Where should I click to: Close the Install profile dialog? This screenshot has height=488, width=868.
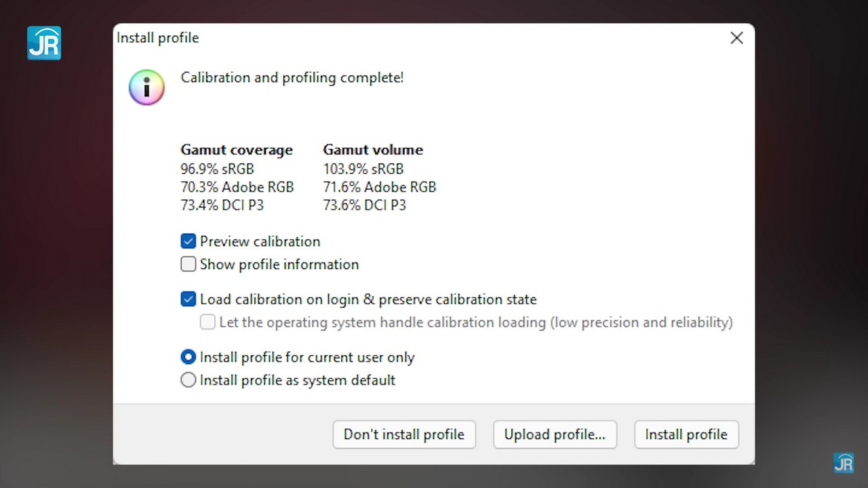pyautogui.click(x=736, y=38)
